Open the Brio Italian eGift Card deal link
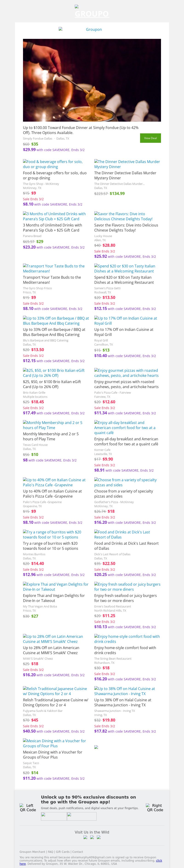Viewport: 184px width, 868px height. [54, 373]
